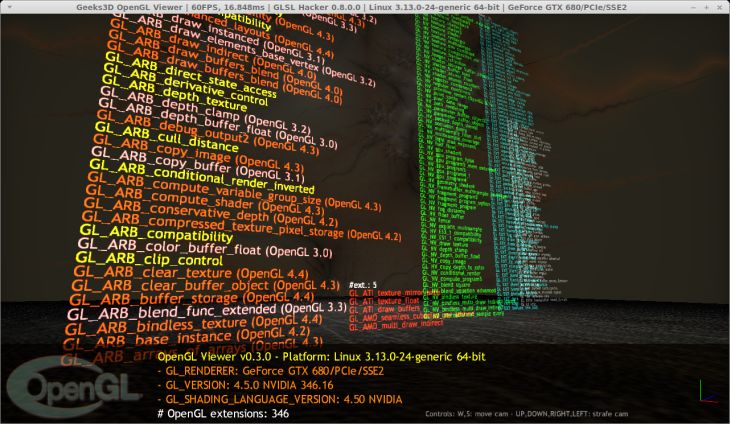Click the 'GL_VERSION: 4.5.0 NVIDIA 346.16' line
Image resolution: width=730 pixels, height=424 pixels.
(x=245, y=385)
